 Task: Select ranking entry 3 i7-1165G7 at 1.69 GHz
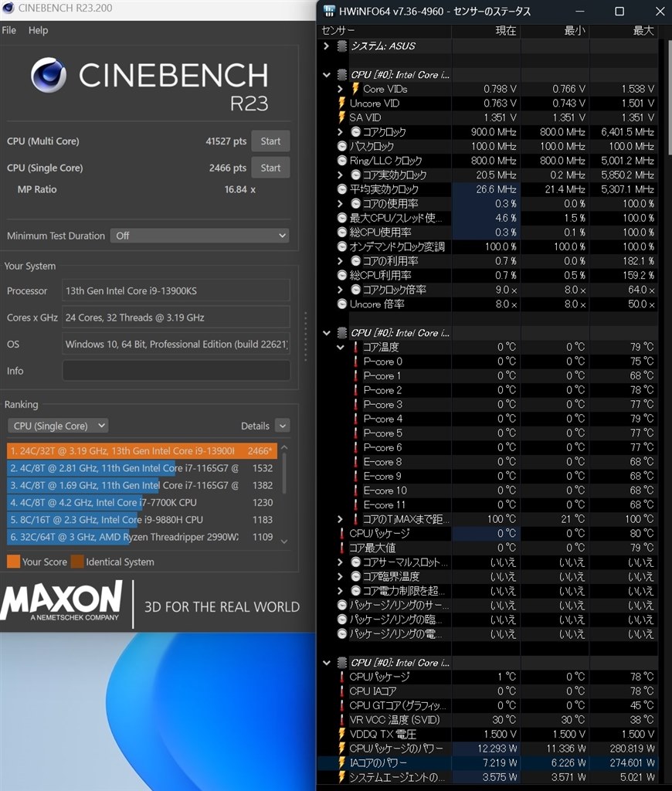[x=142, y=485]
